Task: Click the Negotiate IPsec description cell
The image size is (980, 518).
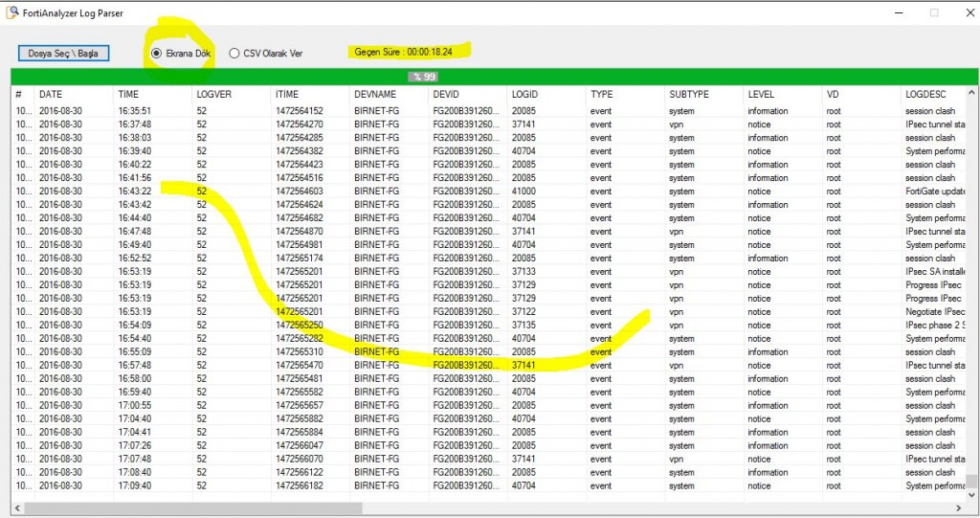Action: click(935, 311)
